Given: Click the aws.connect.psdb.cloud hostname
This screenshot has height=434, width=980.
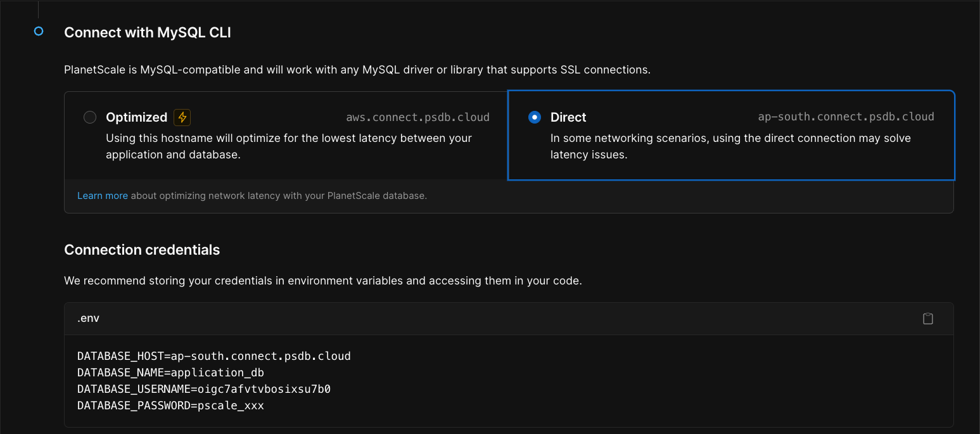Looking at the screenshot, I should point(417,117).
